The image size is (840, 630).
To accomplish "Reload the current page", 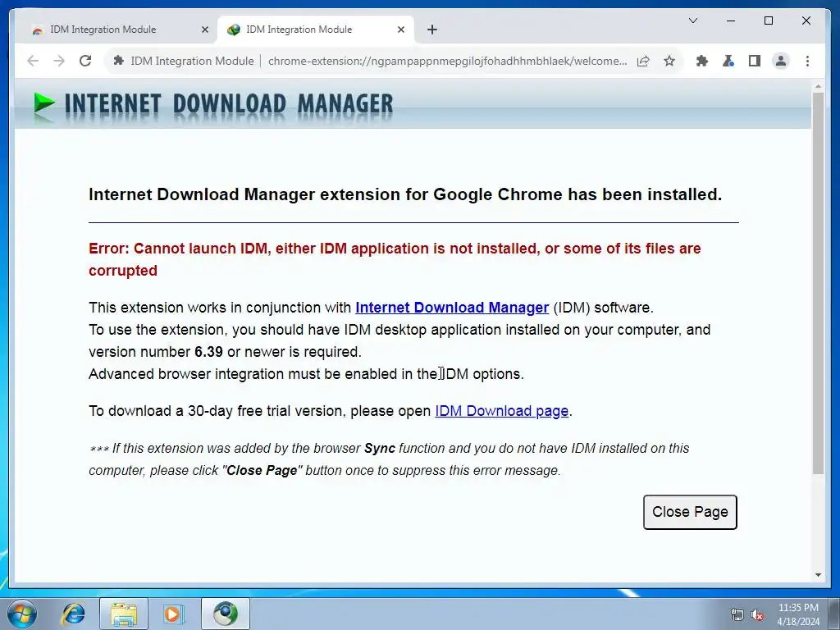I will [85, 61].
